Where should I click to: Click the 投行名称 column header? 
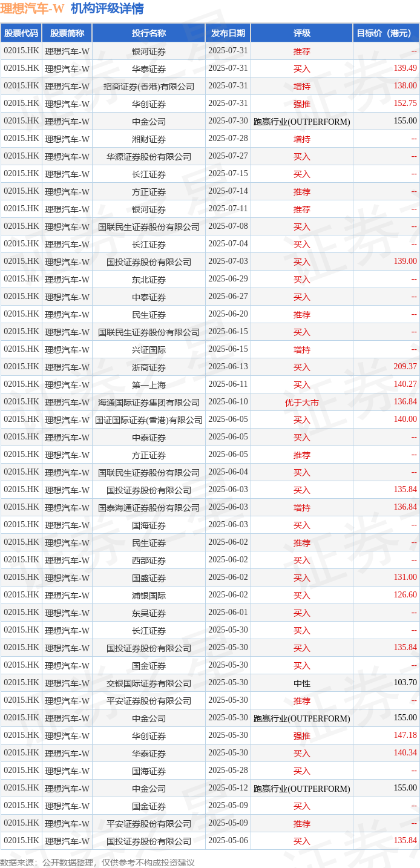tap(148, 33)
